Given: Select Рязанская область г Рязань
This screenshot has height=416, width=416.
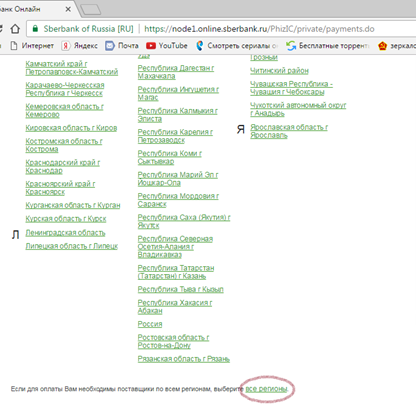Looking at the screenshot, I should click(184, 359).
